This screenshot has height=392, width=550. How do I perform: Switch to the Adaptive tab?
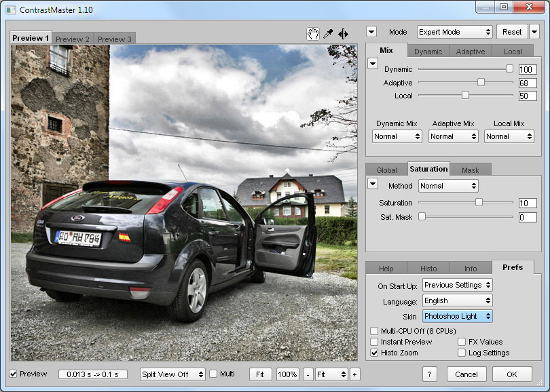(x=471, y=52)
